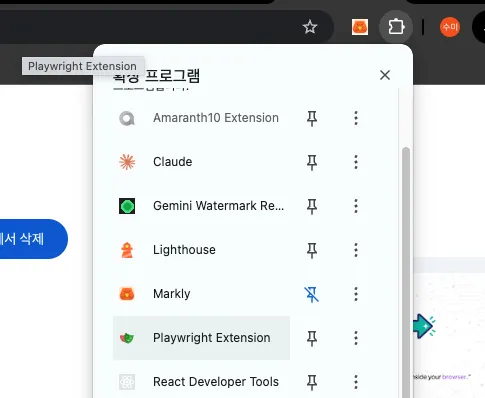Select Markly extension entry
This screenshot has width=485, height=398.
201,294
